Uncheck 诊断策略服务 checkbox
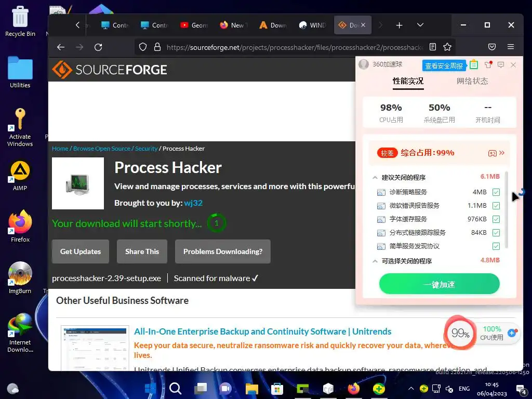Screen dimensions: 532x399 pyautogui.click(x=496, y=192)
